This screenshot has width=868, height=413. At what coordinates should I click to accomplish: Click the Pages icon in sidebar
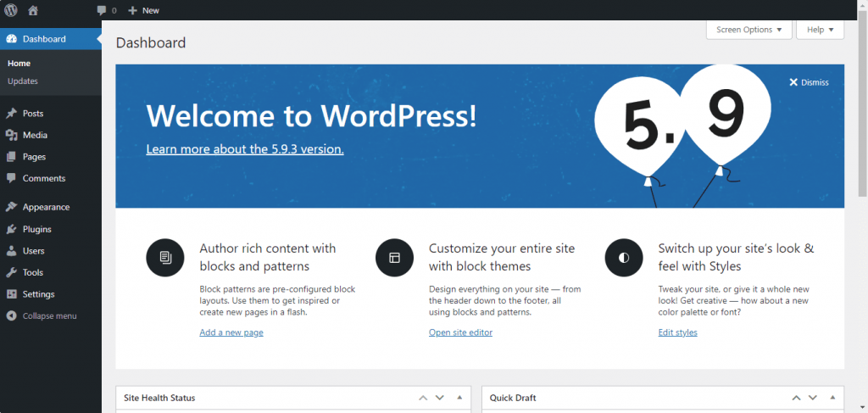coord(11,157)
